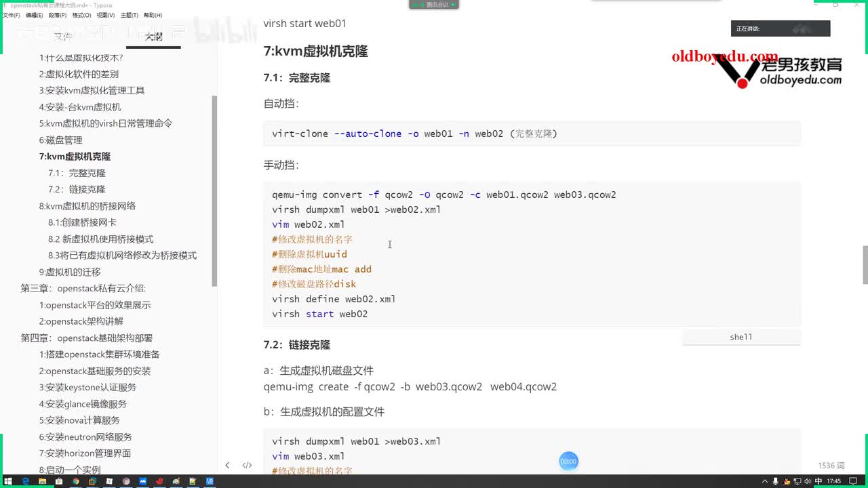Viewport: 868px width, 488px height.
Task: Go to outline item 4:安装-台kvm虚拟机
Action: pos(80,107)
